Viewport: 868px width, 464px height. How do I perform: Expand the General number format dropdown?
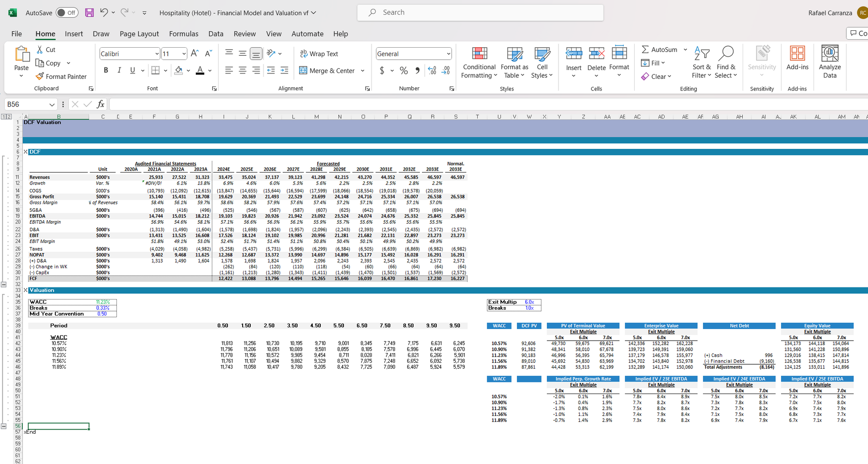448,54
